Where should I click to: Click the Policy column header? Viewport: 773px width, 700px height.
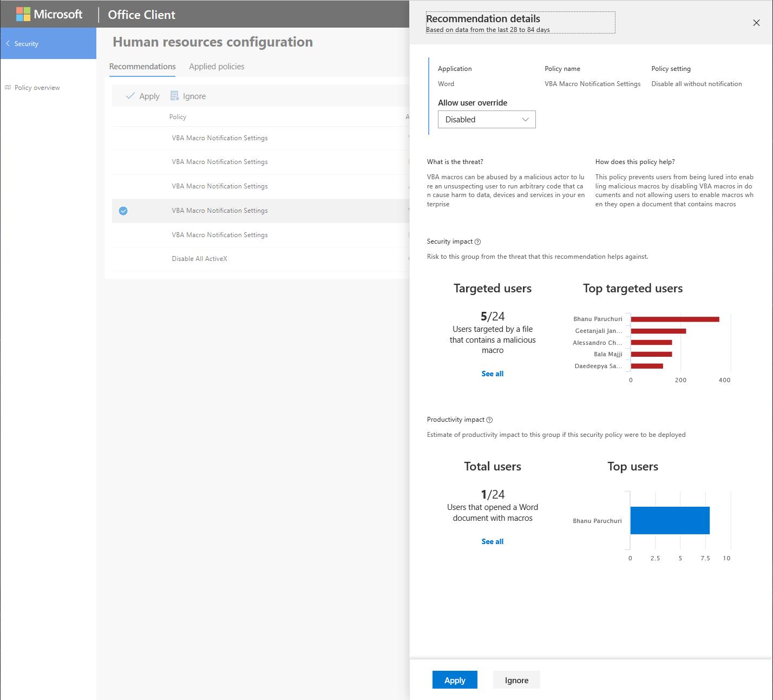click(x=178, y=117)
